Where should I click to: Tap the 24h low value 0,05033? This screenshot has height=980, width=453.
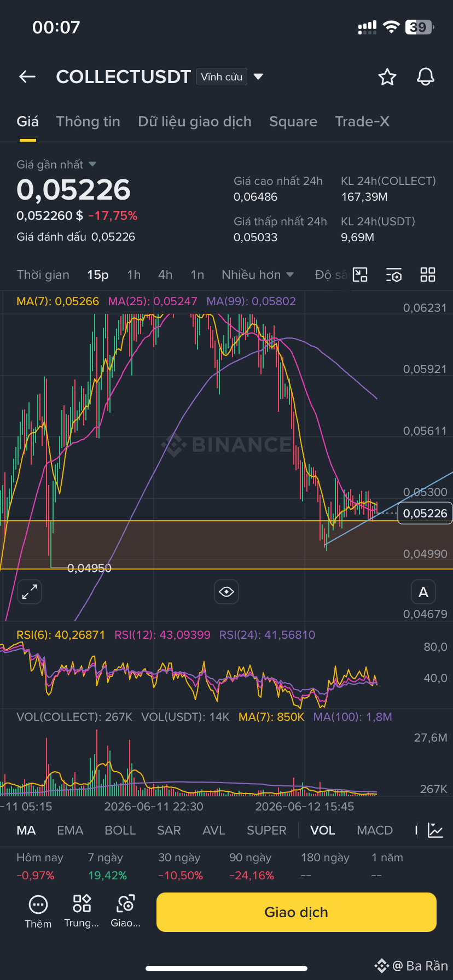(x=255, y=237)
